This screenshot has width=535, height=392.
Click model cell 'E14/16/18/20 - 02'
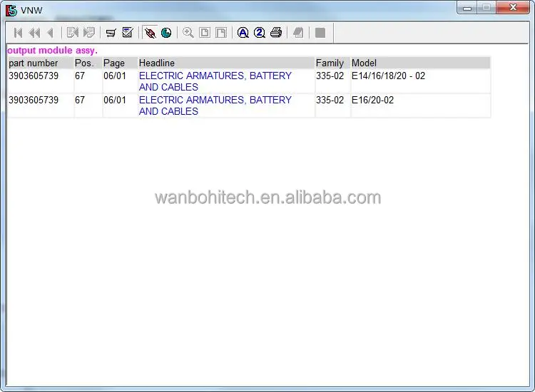388,76
